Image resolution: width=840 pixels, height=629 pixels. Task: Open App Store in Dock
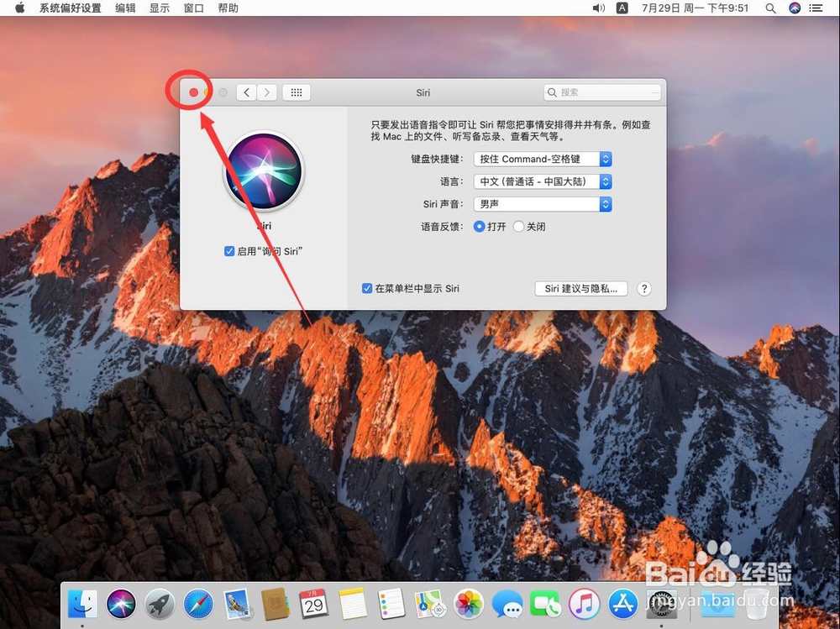(622, 604)
